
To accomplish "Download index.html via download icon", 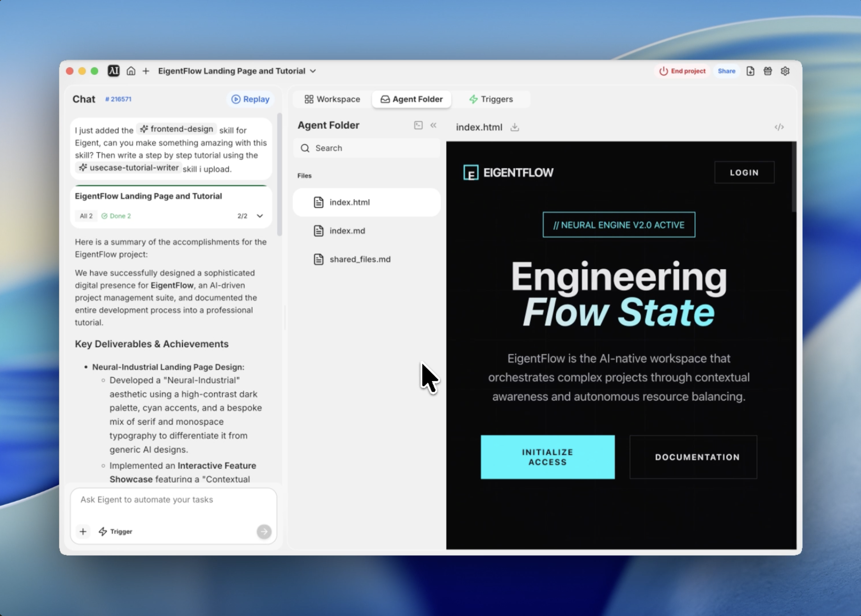I will pyautogui.click(x=514, y=127).
